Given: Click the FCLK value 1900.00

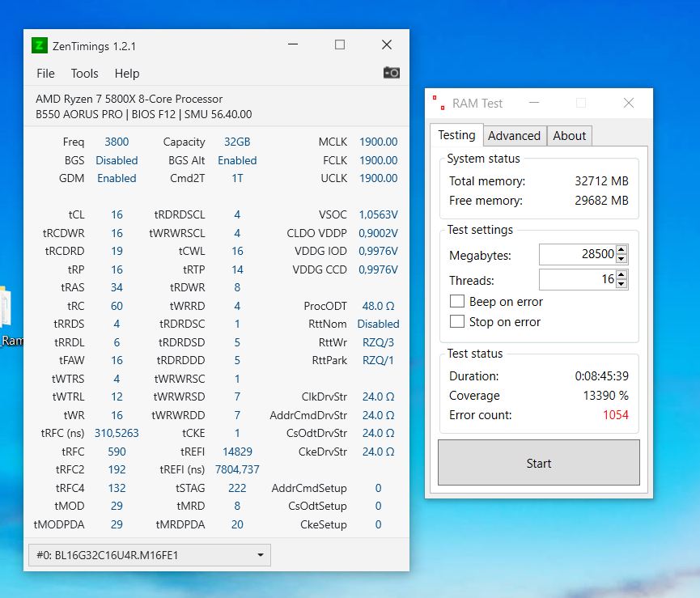Looking at the screenshot, I should (x=378, y=160).
